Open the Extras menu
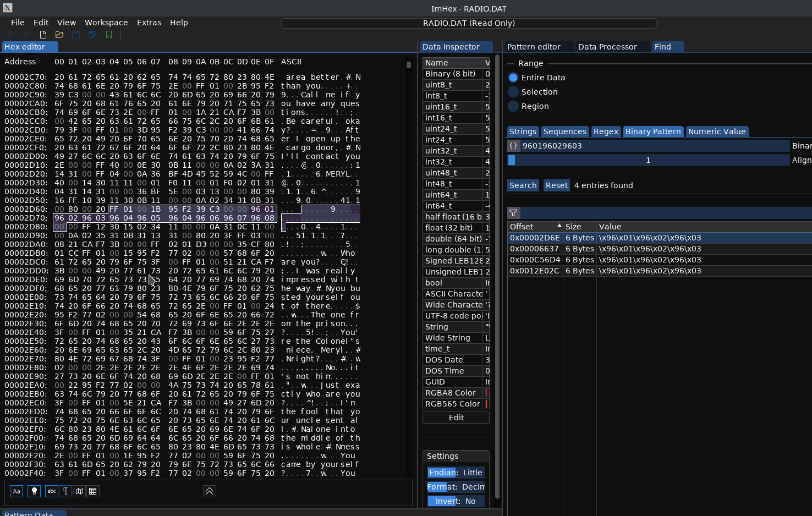812x516 pixels. (x=149, y=23)
